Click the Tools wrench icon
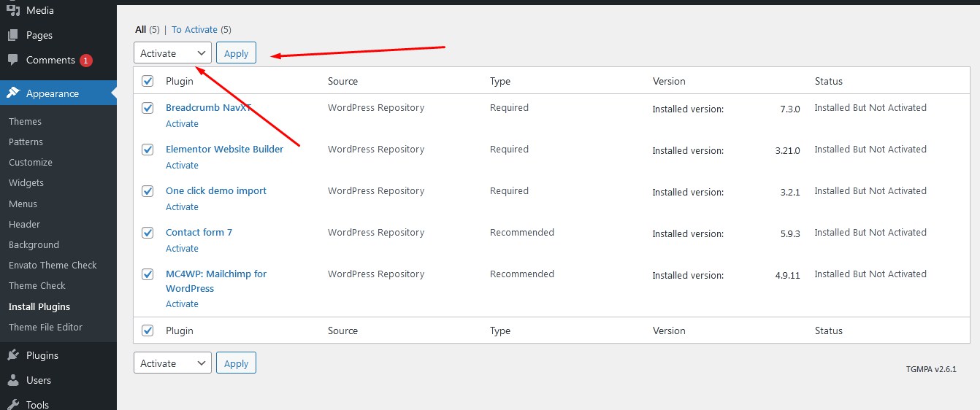This screenshot has width=980, height=410. pyautogui.click(x=13, y=404)
